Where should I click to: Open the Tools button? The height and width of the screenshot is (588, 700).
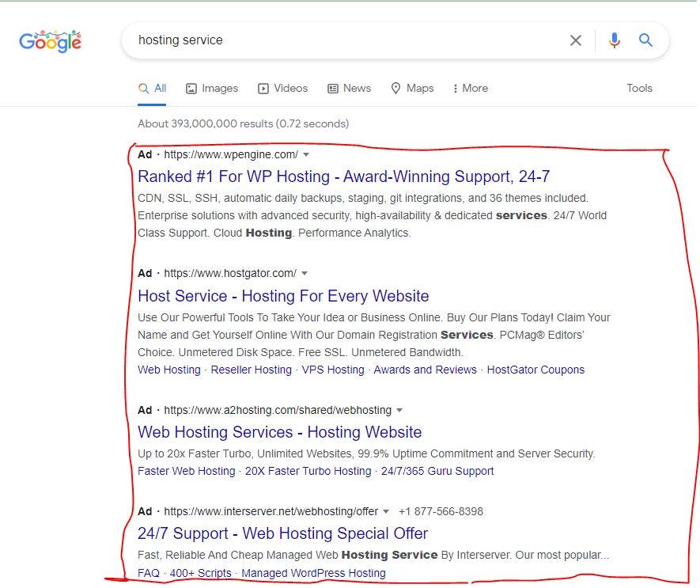tap(639, 88)
